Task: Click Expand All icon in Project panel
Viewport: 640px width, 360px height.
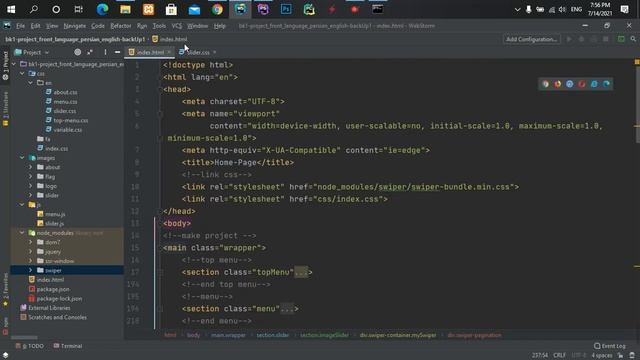Action: click(x=90, y=52)
